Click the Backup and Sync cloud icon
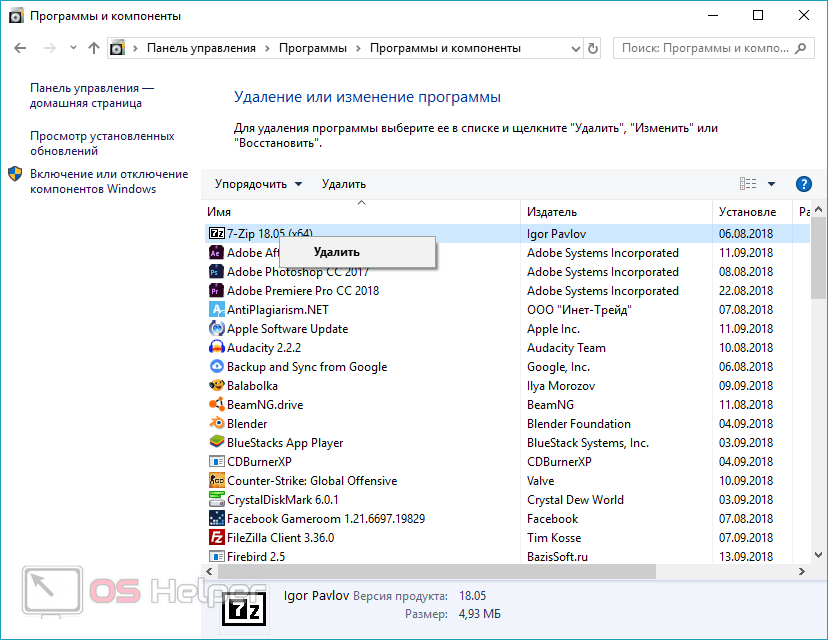Viewport: 828px width, 640px height. tap(217, 366)
